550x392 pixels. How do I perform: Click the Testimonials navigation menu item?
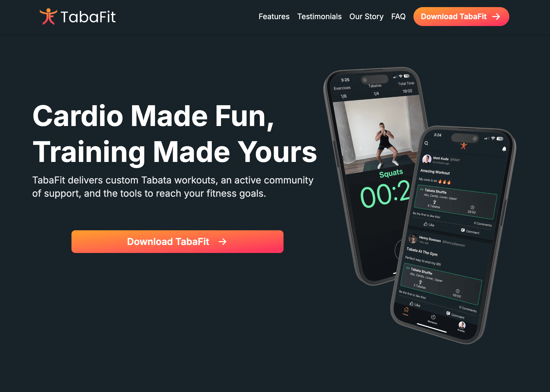(319, 17)
